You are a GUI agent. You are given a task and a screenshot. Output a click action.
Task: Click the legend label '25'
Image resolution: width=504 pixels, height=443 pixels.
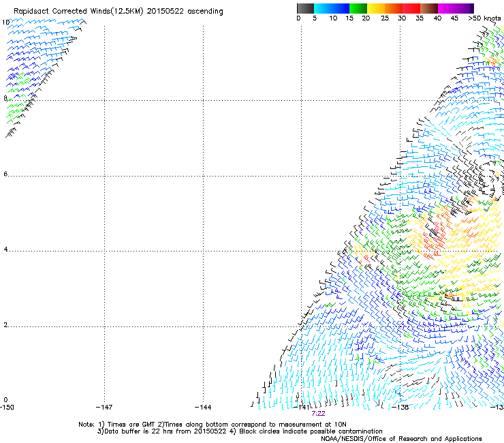(385, 18)
